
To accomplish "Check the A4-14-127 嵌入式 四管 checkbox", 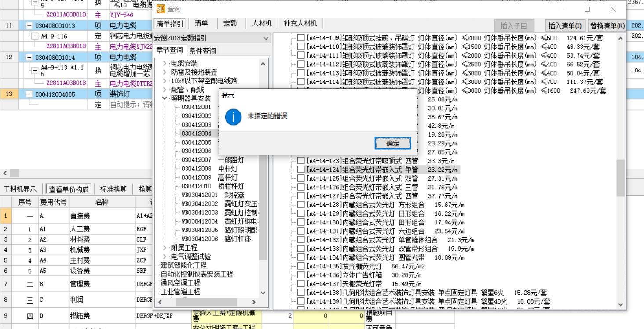I will click(301, 196).
